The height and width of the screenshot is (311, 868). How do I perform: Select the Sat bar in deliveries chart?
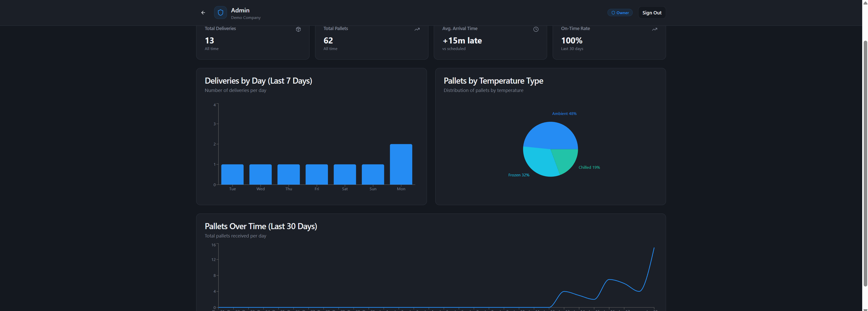(345, 174)
